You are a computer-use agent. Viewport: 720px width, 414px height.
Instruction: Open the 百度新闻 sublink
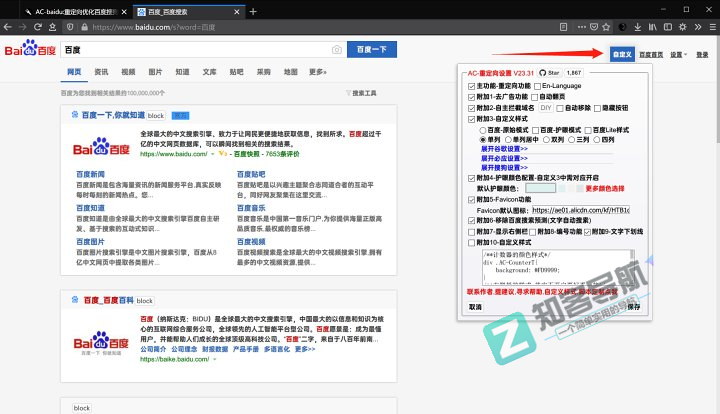click(90, 174)
